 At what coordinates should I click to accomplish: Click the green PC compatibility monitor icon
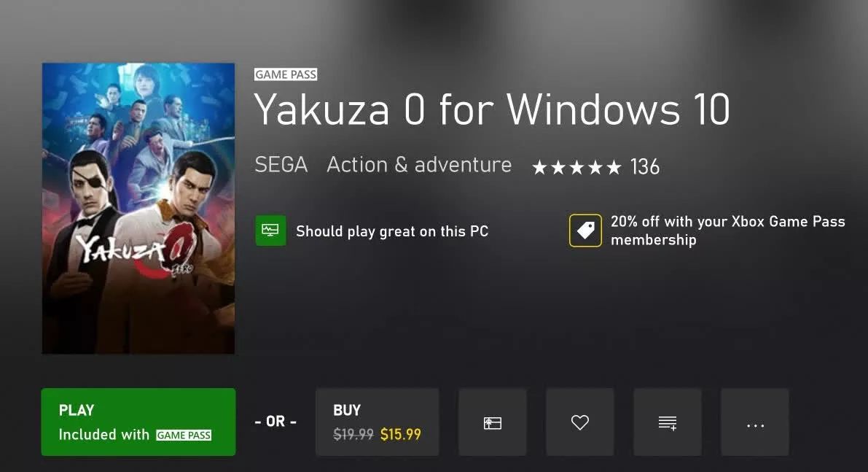270,231
